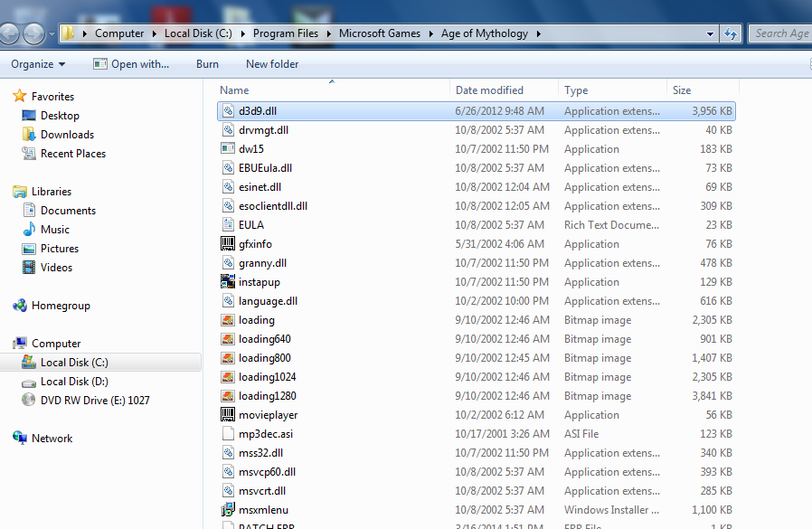The image size is (812, 529).
Task: Expand the Organize menu
Action: (38, 64)
